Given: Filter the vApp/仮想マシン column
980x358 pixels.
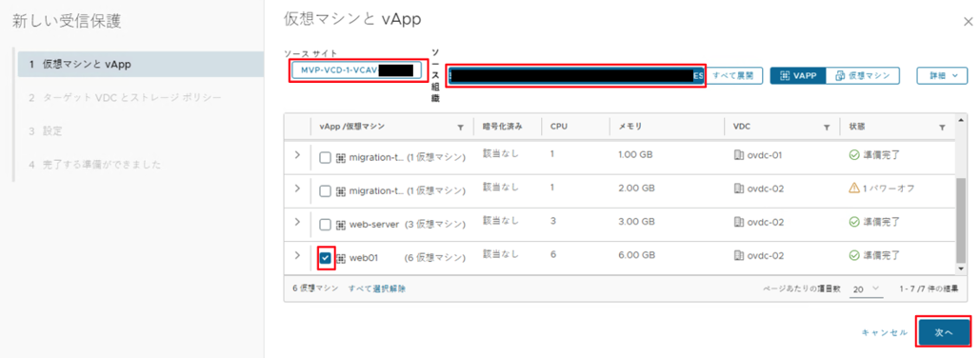Looking at the screenshot, I should 461,127.
